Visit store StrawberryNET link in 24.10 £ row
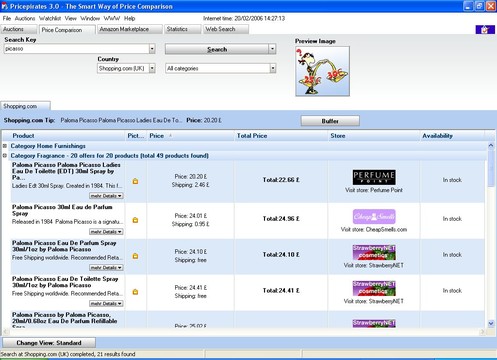The image size is (497, 360). tap(374, 265)
